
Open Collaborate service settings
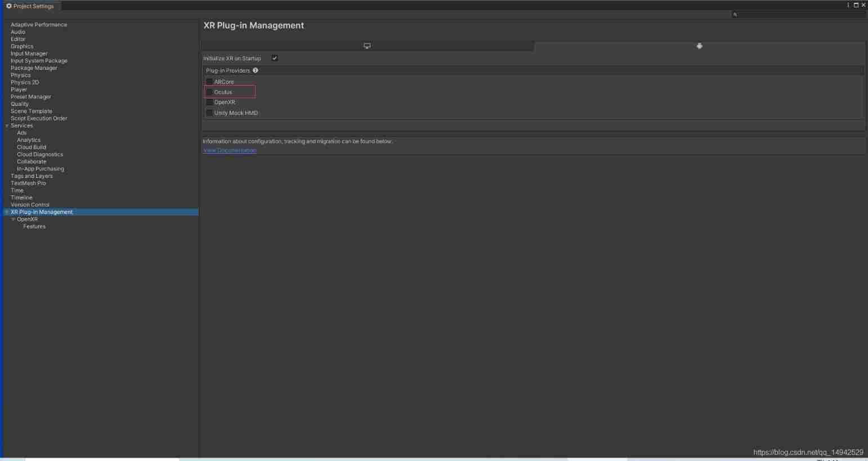pyautogui.click(x=32, y=162)
